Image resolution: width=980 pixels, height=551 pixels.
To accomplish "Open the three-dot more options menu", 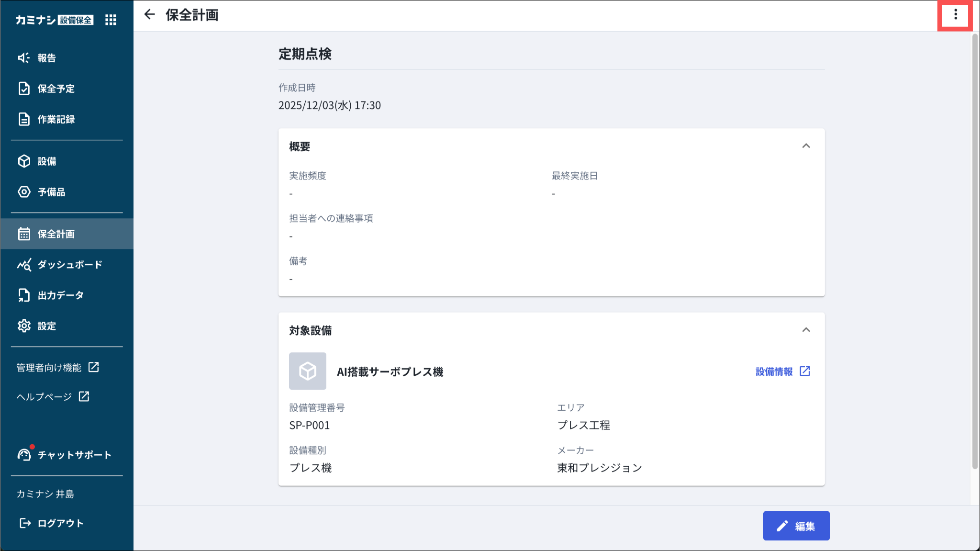I will (955, 14).
